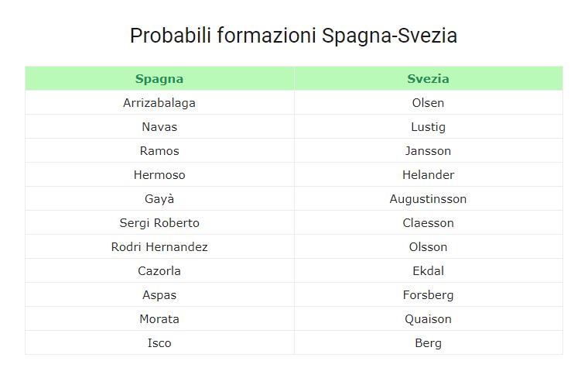Select the Navas table cell
This screenshot has width=588, height=368.
coord(159,127)
